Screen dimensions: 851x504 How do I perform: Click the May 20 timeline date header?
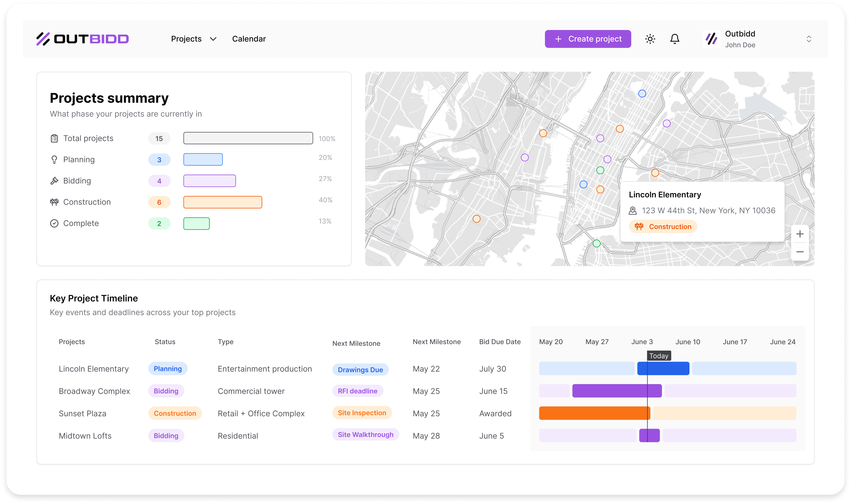[551, 342]
